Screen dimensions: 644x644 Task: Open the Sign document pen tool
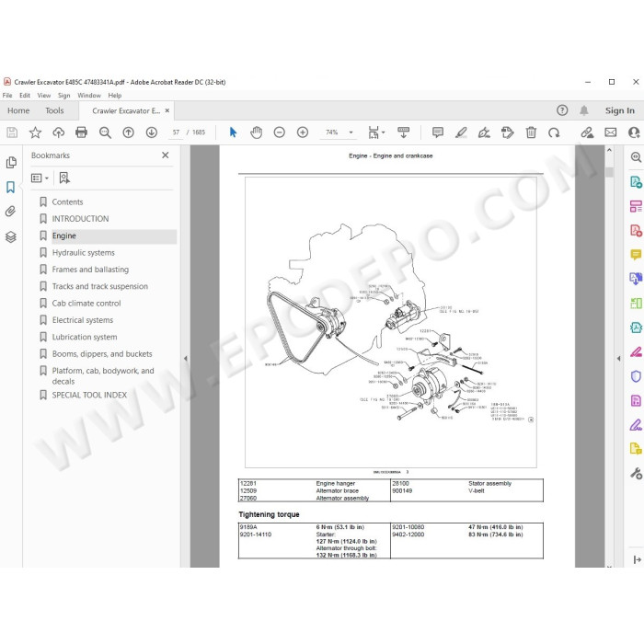pyautogui.click(x=484, y=132)
